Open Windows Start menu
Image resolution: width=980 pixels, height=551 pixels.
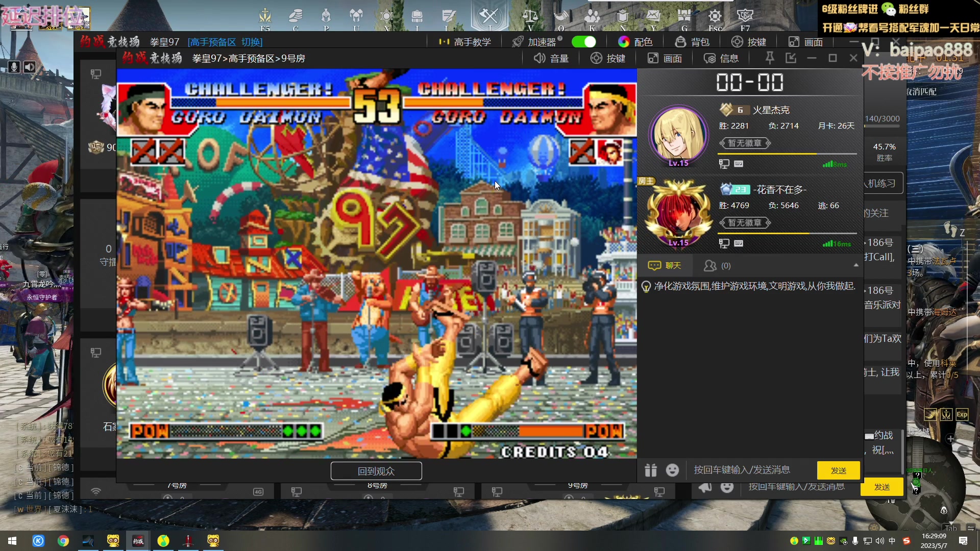point(12,541)
